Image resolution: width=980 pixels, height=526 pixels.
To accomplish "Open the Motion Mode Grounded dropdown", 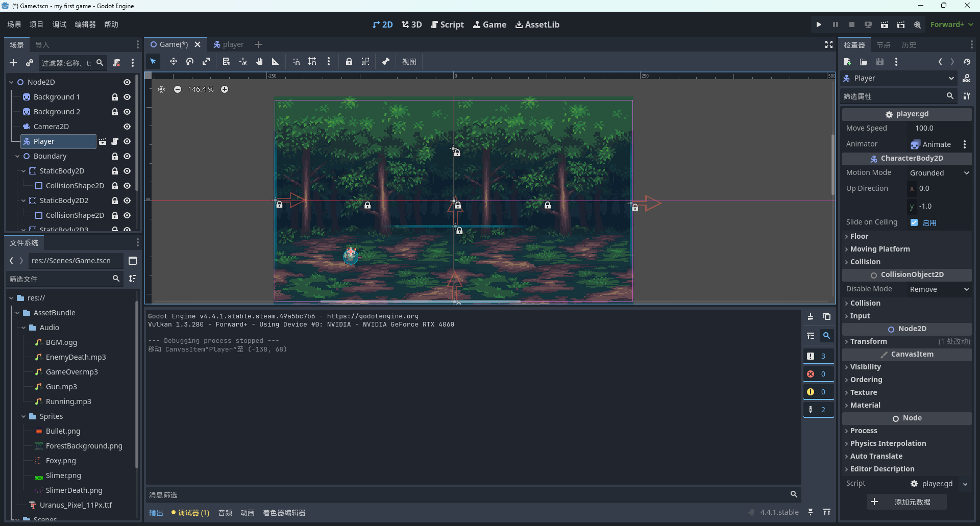I will (x=939, y=173).
